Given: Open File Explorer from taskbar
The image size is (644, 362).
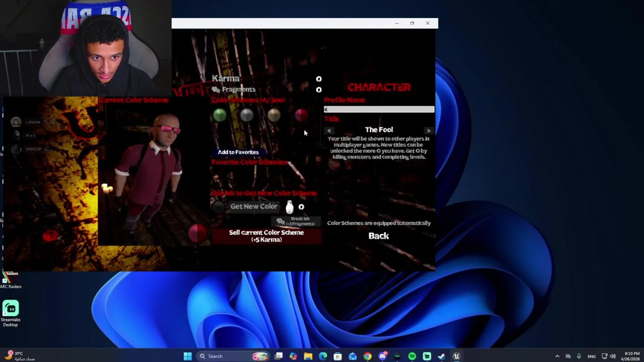Looking at the screenshot, I should coord(308,356).
